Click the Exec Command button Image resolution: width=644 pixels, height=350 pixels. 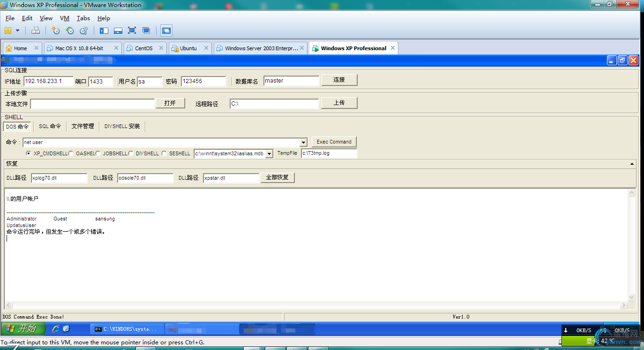click(334, 142)
